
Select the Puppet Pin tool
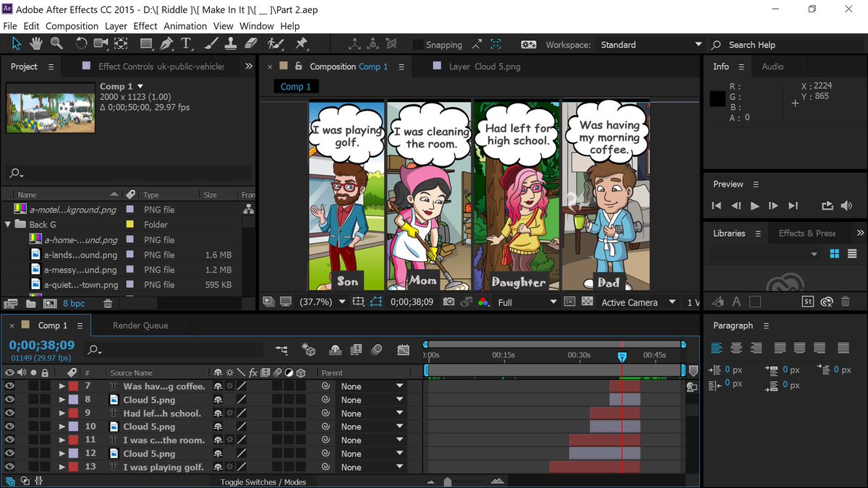[301, 44]
